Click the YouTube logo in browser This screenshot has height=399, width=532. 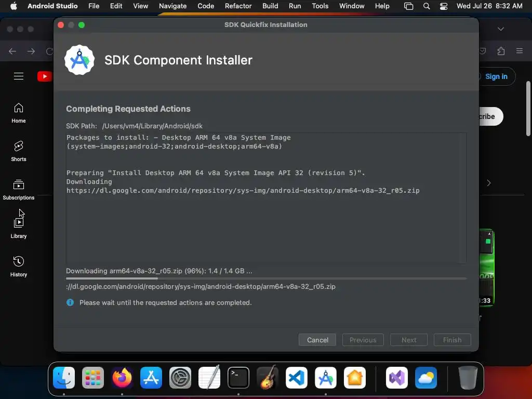tap(45, 76)
